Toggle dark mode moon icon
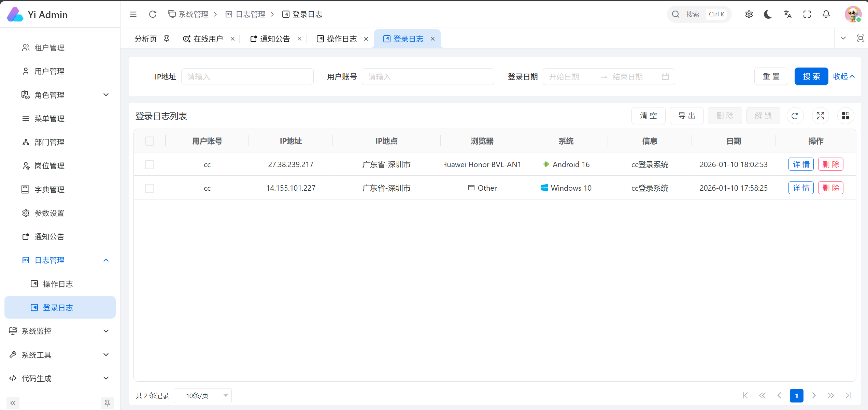This screenshot has width=868, height=410. [768, 14]
